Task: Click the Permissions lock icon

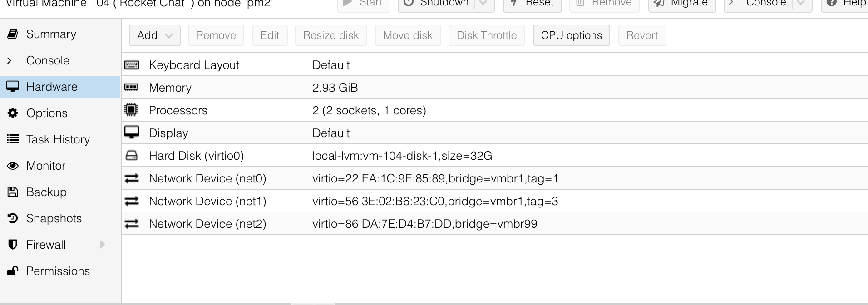Action: (13, 271)
